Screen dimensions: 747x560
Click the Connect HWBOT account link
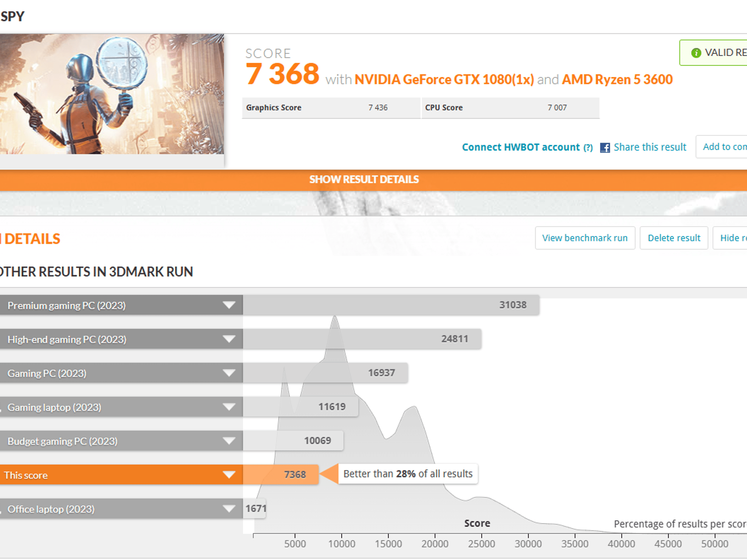click(x=521, y=147)
